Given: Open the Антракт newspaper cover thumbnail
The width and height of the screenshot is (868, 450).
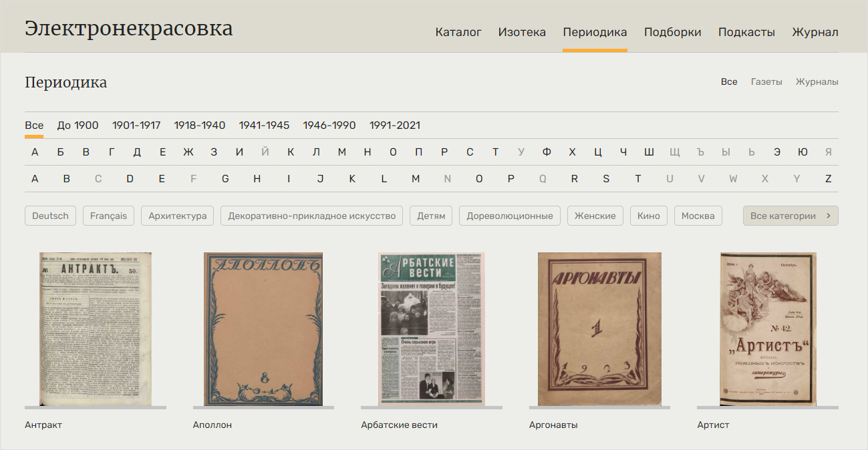Looking at the screenshot, I should click(x=96, y=328).
